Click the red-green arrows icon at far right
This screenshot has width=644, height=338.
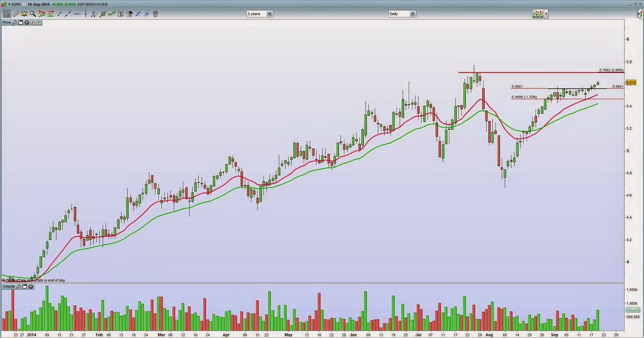(640, 14)
